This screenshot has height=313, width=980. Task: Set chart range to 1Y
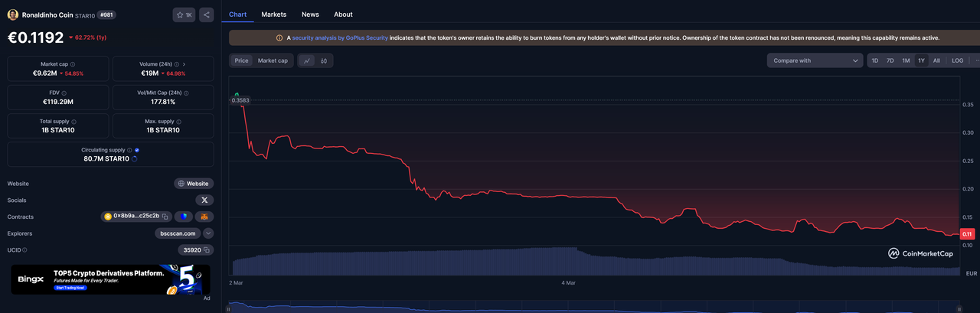click(921, 60)
